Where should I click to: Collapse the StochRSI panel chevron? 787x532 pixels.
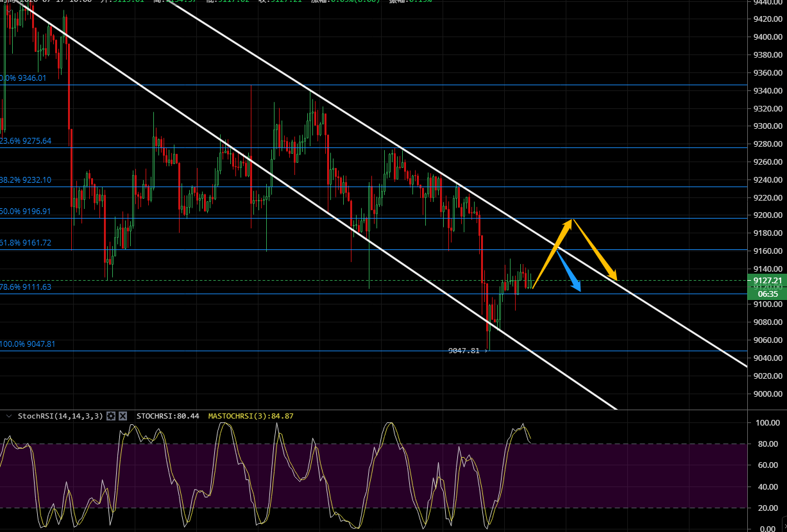click(8, 416)
